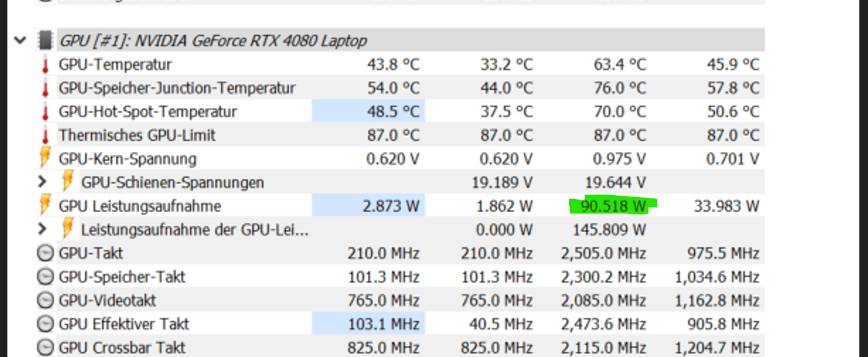Click the GPU [#1]: NVIDIA GeForce RTX 4080 Laptop title
Viewport: 868px width, 357px height.
(213, 40)
